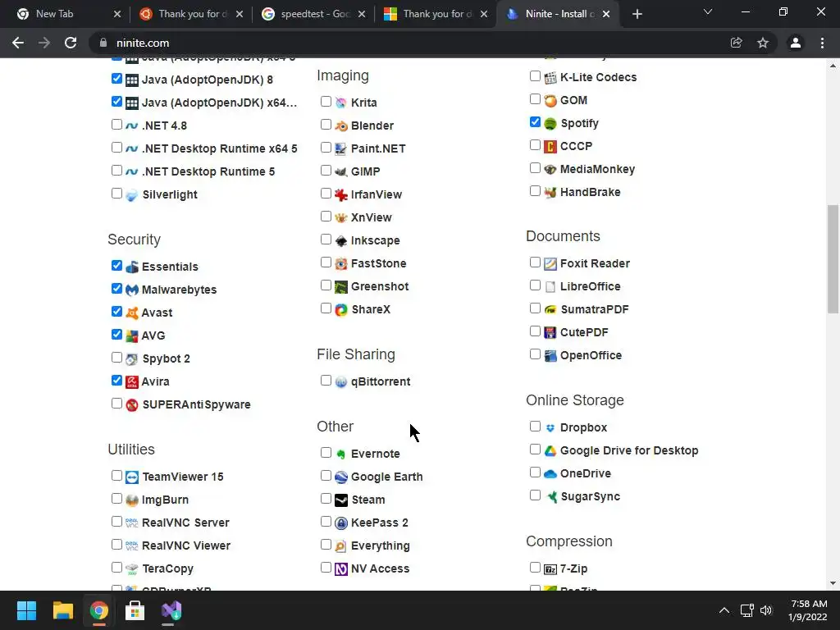
Task: Check the XnView checkbox
Action: [x=326, y=217]
